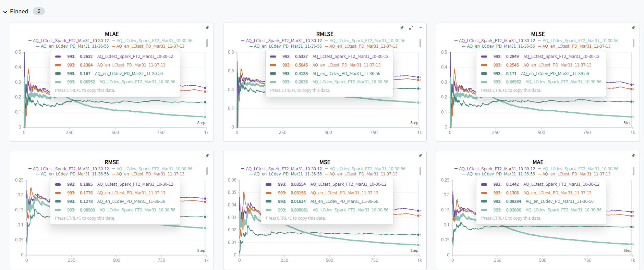This screenshot has height=270, width=644.
Task: Click purple endpoint marker on MLAE chart
Action: click(205, 88)
